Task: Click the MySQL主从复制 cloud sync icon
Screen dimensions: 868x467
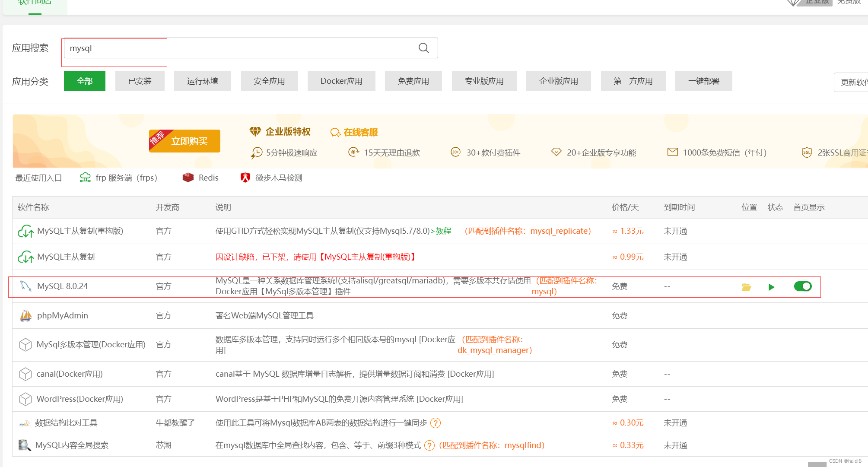Action: (x=25, y=257)
